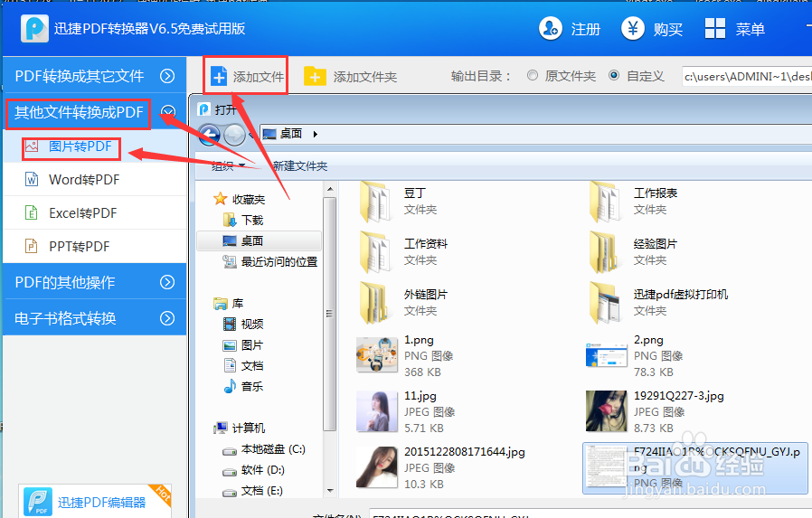Select the 1.png thumbnail
Screen dimensions: 812x518
[x=376, y=355]
